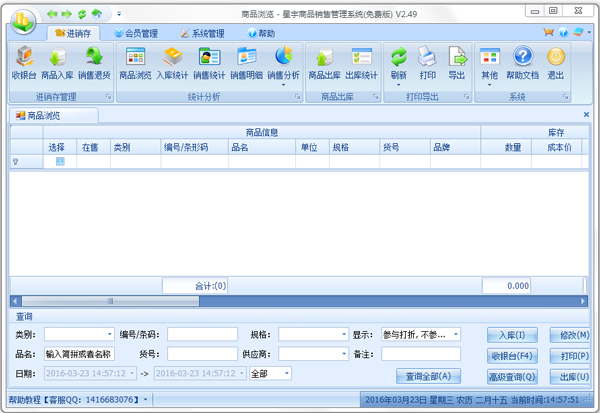The height and width of the screenshot is (413, 600).
Task: Open 入库统计 statistics
Action: pyautogui.click(x=172, y=64)
